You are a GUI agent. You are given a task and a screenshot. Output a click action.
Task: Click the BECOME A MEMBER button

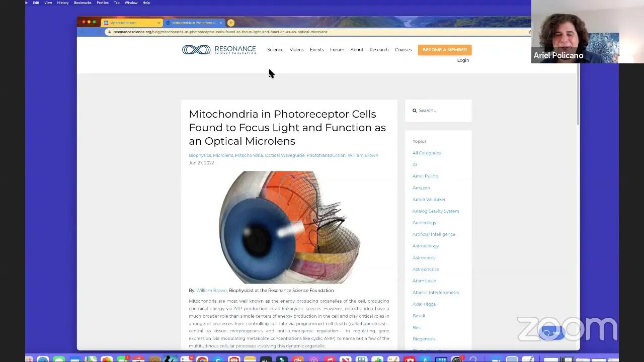click(x=445, y=50)
